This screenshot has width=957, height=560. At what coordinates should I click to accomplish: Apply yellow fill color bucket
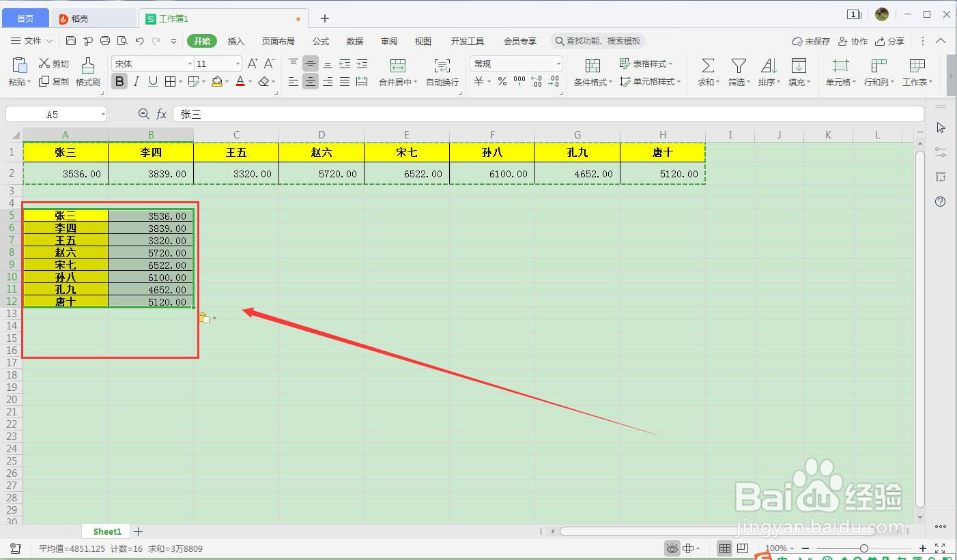point(217,81)
